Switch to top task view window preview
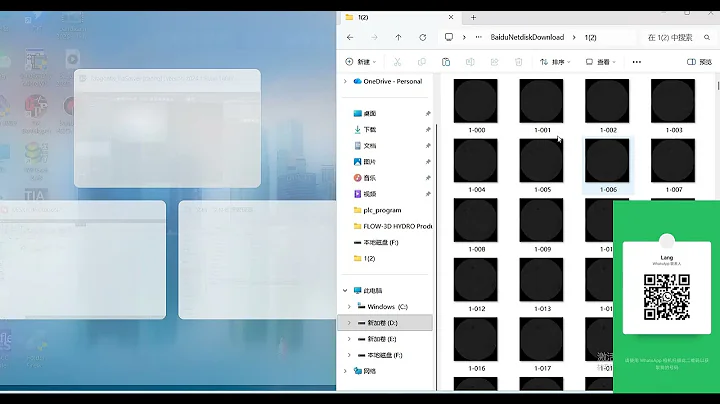The width and height of the screenshot is (720, 404). pos(167,128)
